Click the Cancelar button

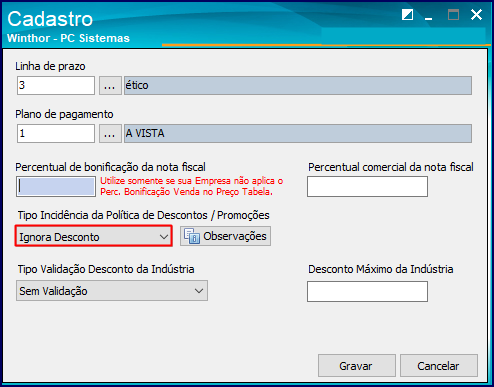pos(439,366)
